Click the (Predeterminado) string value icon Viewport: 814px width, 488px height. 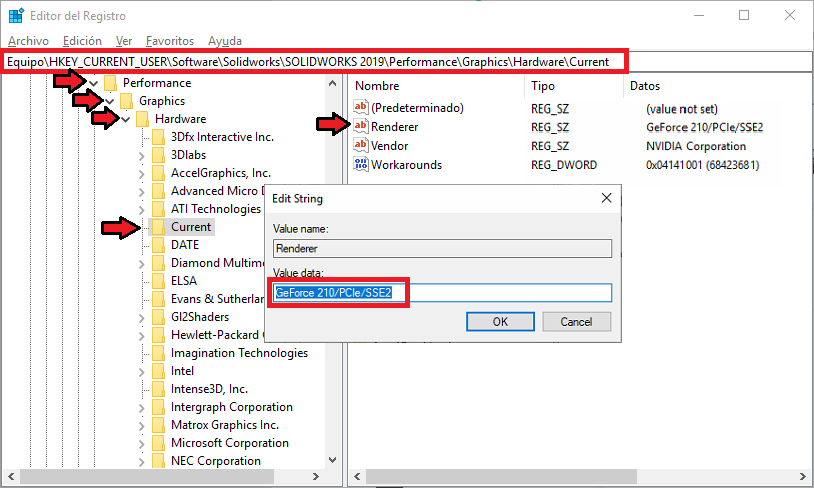pos(361,107)
